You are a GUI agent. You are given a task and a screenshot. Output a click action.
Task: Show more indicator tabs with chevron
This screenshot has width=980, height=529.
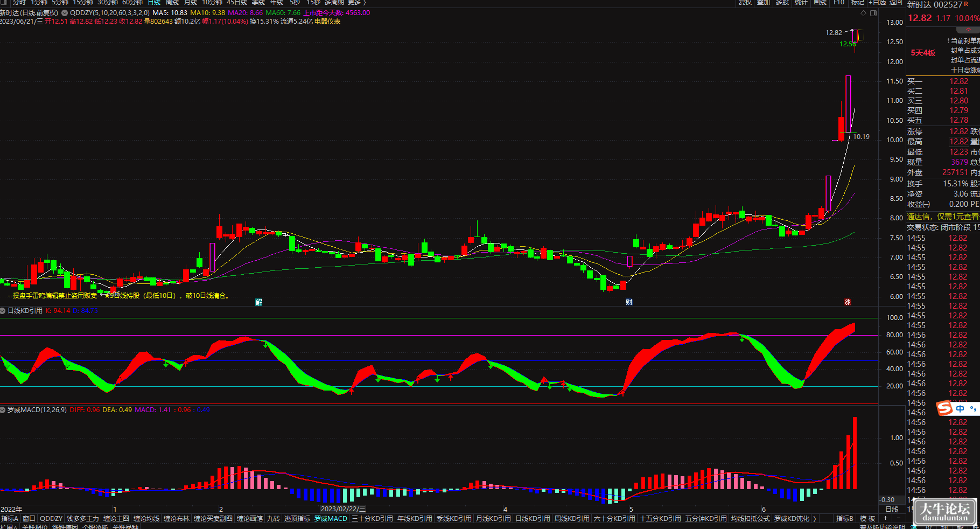click(x=815, y=519)
